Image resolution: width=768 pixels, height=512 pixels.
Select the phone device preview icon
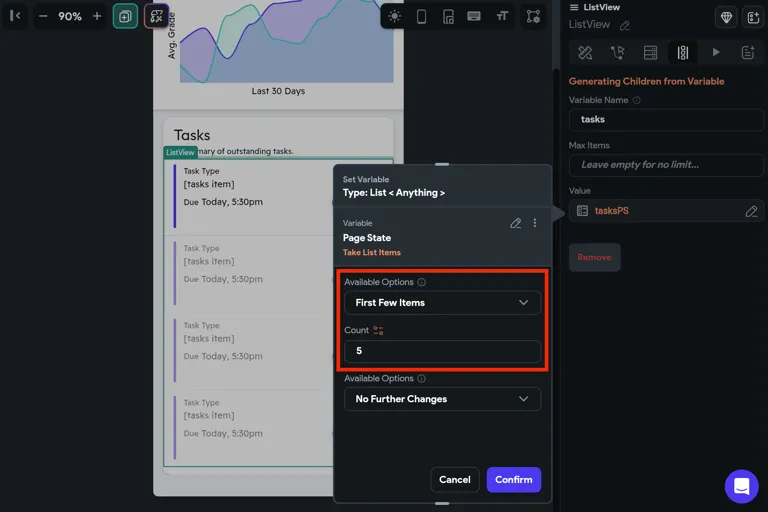pos(421,16)
